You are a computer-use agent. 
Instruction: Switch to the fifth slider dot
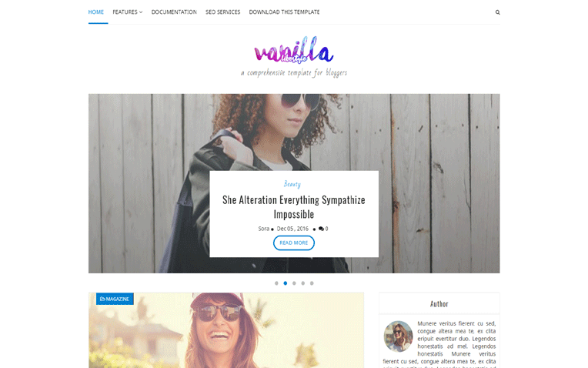click(x=312, y=283)
